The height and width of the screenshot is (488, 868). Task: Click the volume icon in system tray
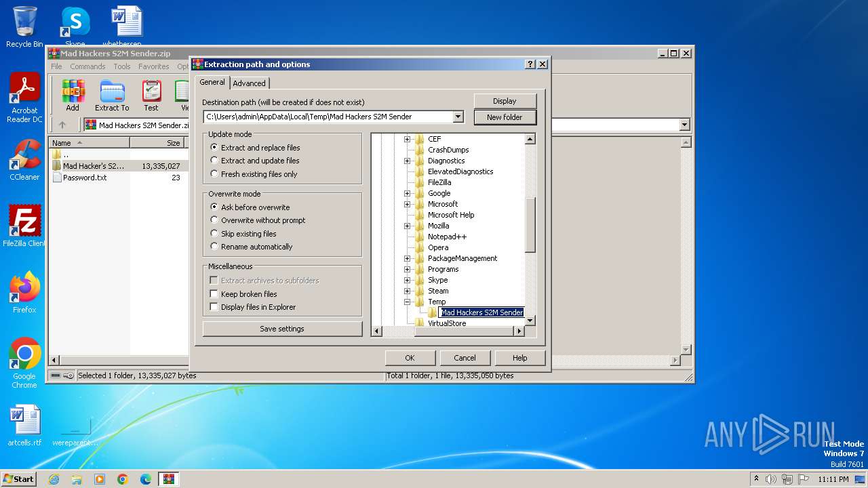771,479
